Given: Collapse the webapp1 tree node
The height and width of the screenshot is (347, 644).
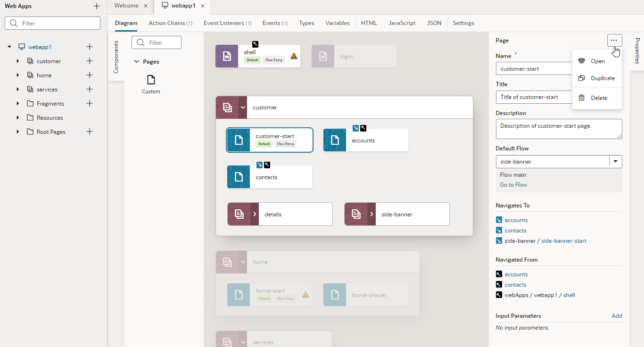Looking at the screenshot, I should [9, 47].
